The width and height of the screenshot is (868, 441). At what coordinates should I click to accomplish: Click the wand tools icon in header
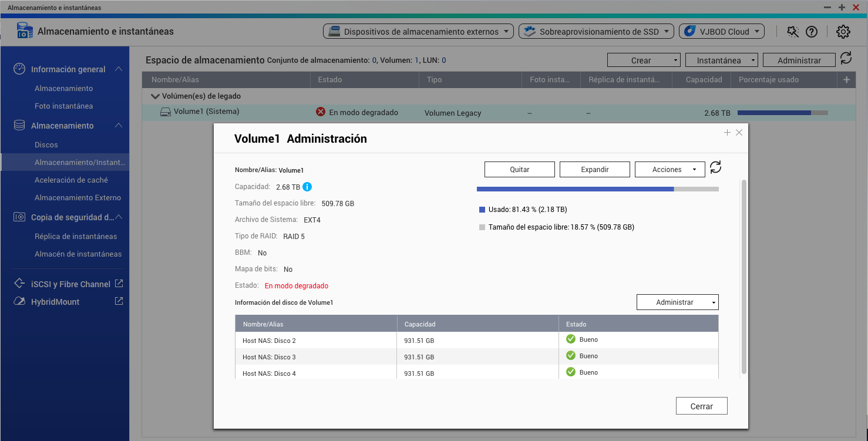(x=793, y=32)
